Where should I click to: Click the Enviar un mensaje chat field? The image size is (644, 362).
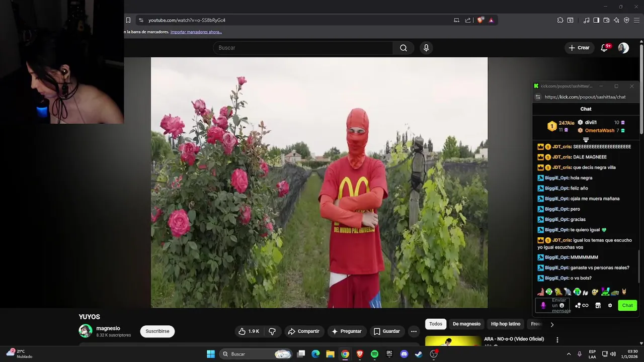point(552,305)
